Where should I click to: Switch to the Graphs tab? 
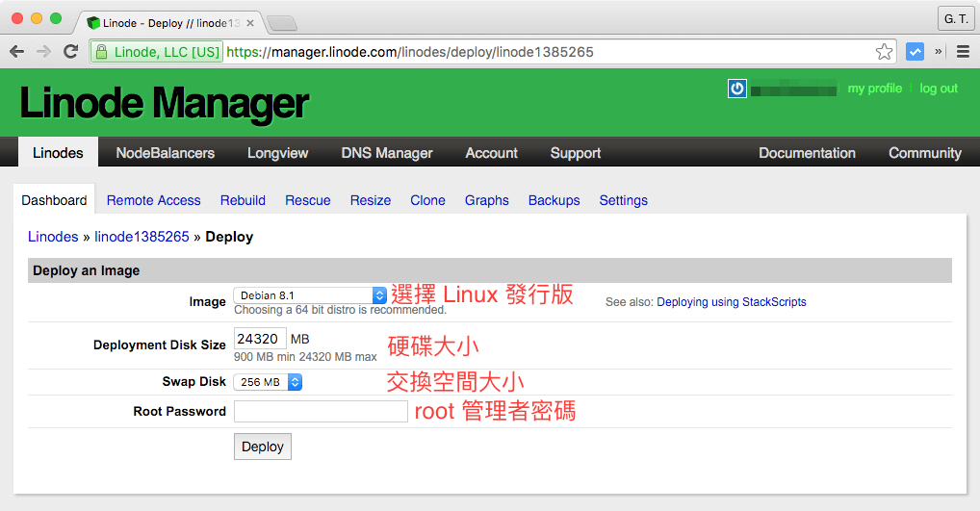coord(487,200)
